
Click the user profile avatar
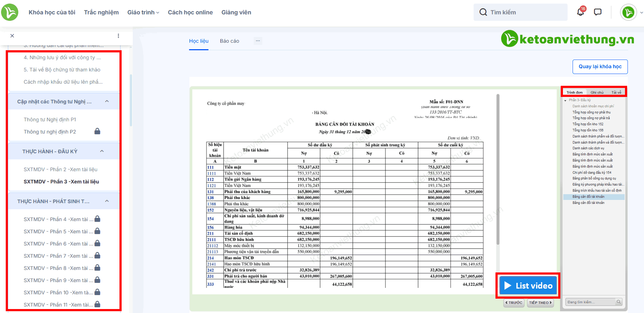point(628,13)
